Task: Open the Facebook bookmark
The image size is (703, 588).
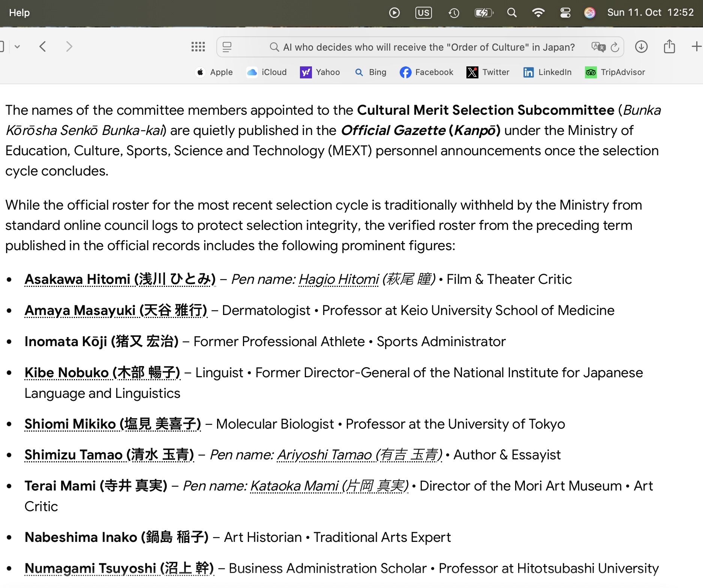Action: 427,72
